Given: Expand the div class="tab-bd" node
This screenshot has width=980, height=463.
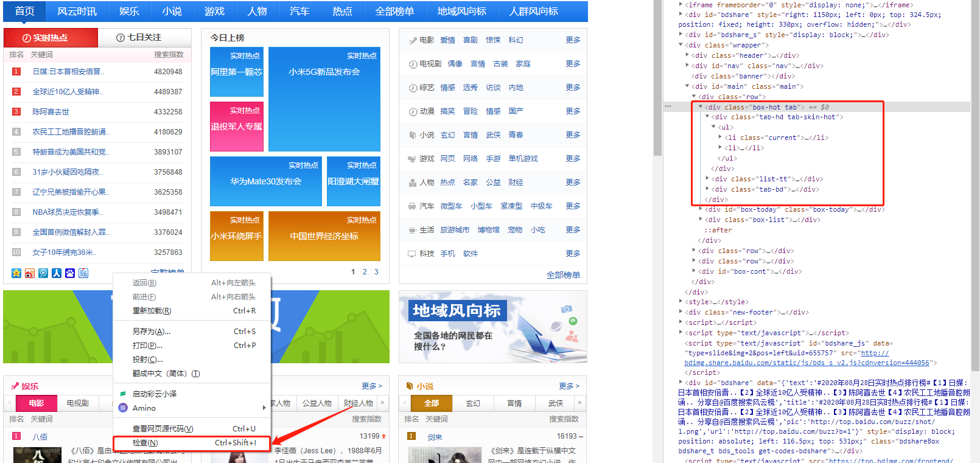Looking at the screenshot, I should tap(707, 189).
